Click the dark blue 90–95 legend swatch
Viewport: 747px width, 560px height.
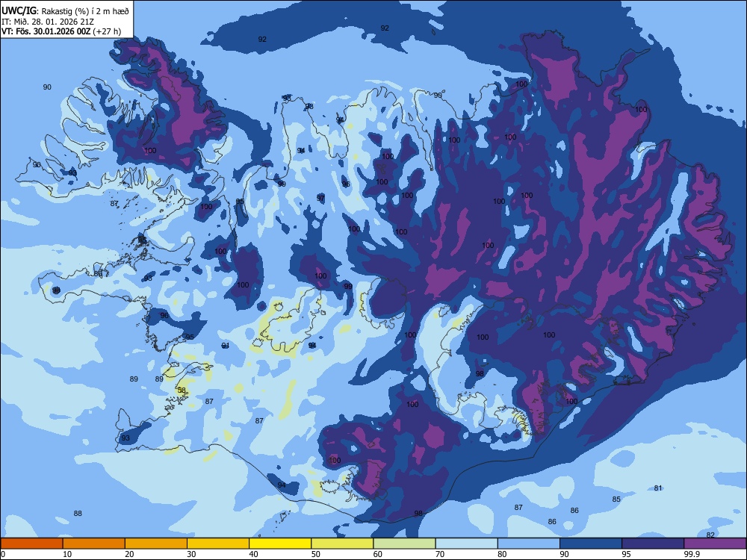pos(591,544)
